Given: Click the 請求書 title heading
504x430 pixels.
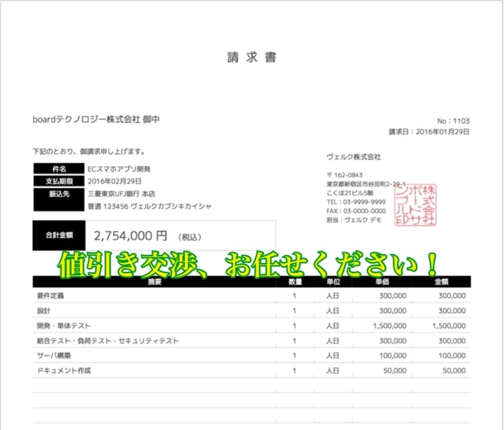Looking at the screenshot, I should point(252,57).
